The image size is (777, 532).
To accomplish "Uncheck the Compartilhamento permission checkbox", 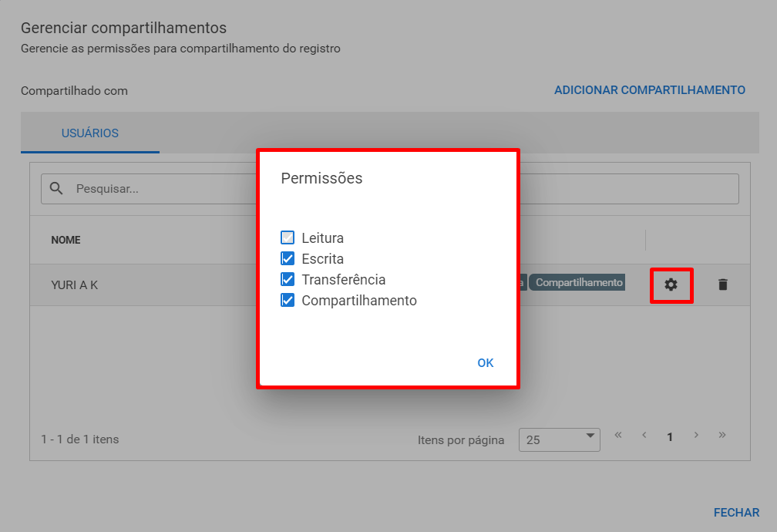I will coord(288,300).
